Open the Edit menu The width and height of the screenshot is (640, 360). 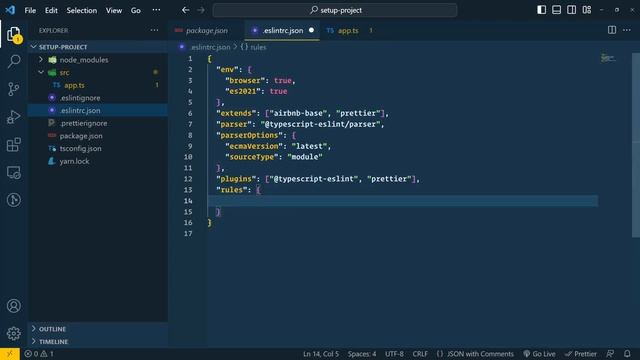click(51, 10)
